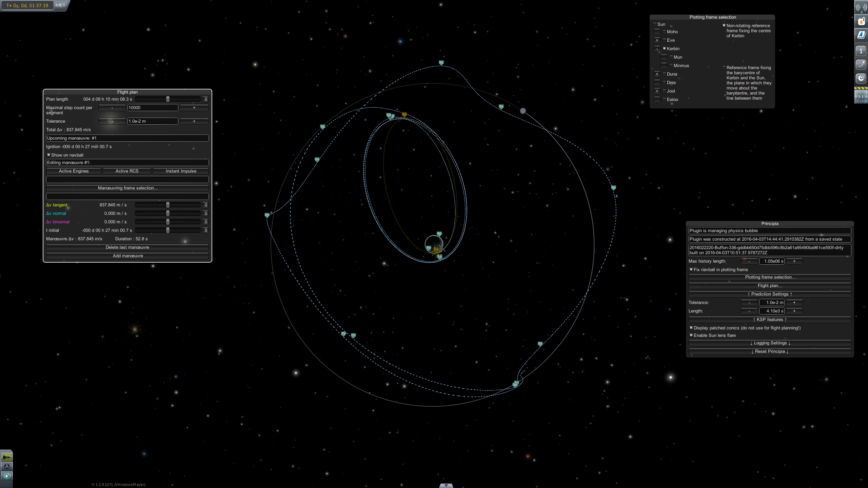Viewport: 868px width, 488px height.
Task: Expand the Eve node in frame tree
Action: click(x=657, y=40)
